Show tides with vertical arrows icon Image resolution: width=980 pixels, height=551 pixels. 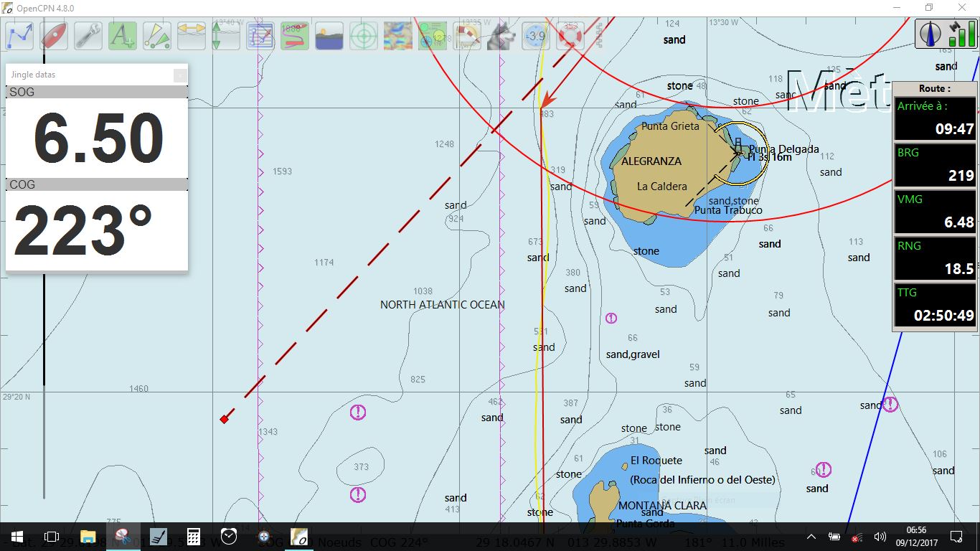226,36
